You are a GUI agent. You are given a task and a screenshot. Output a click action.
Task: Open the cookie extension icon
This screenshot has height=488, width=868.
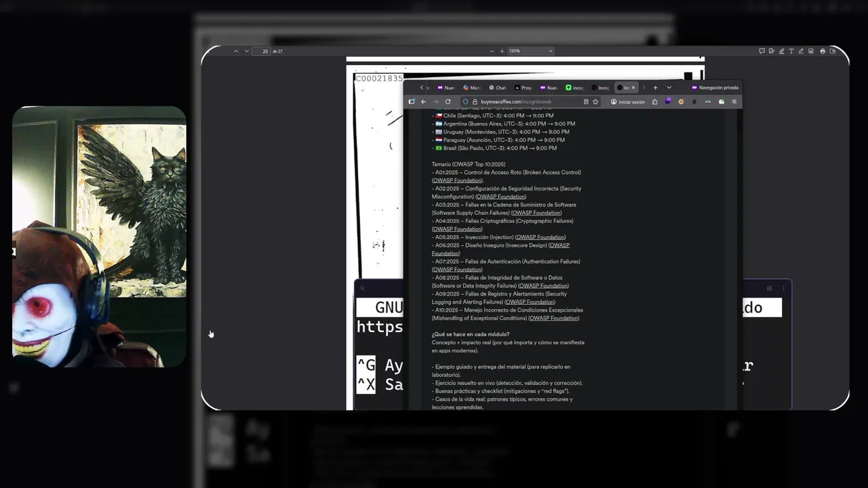(681, 102)
